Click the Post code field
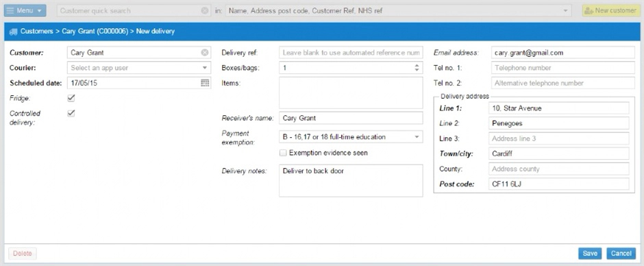The image size is (644, 266). pos(559,184)
